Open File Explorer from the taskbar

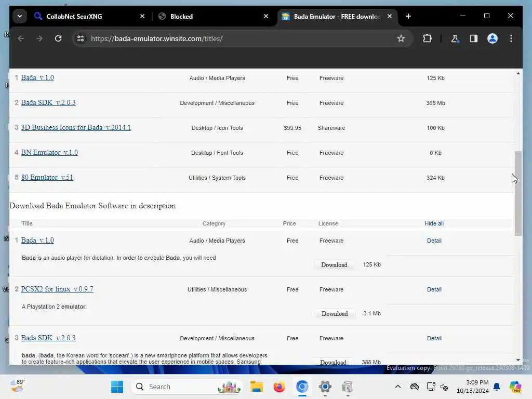click(x=257, y=387)
